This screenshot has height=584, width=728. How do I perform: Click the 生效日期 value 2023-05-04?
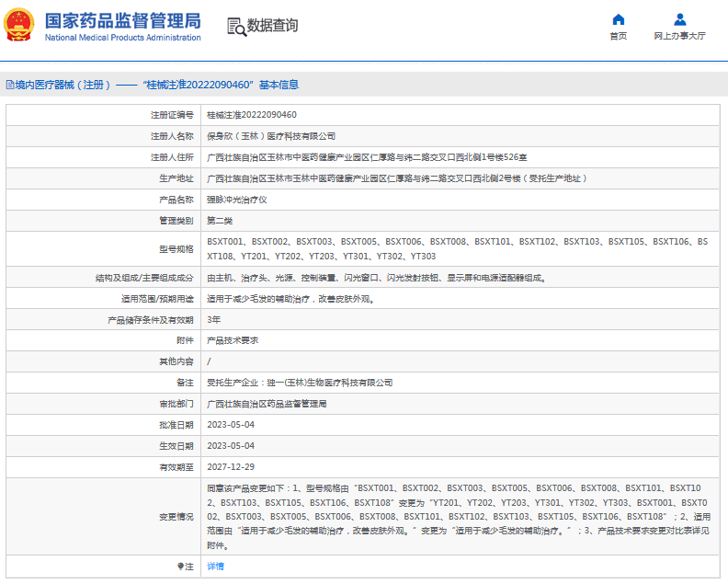coord(231,446)
